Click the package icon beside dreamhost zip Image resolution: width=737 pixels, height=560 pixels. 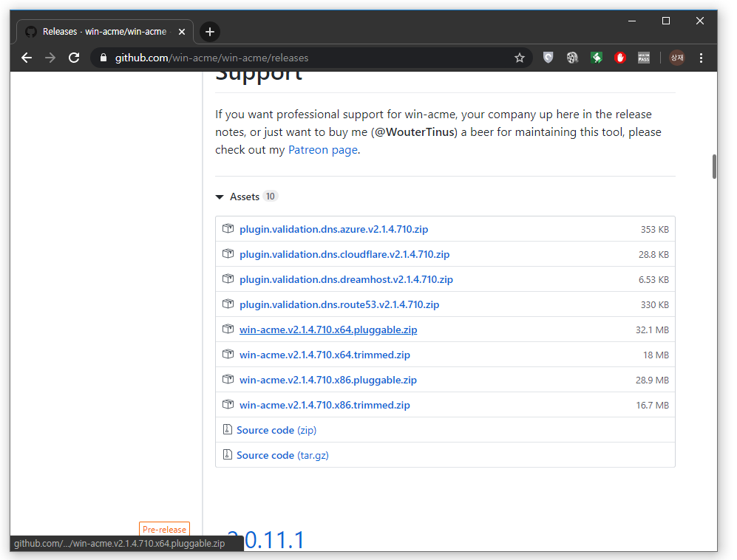228,279
